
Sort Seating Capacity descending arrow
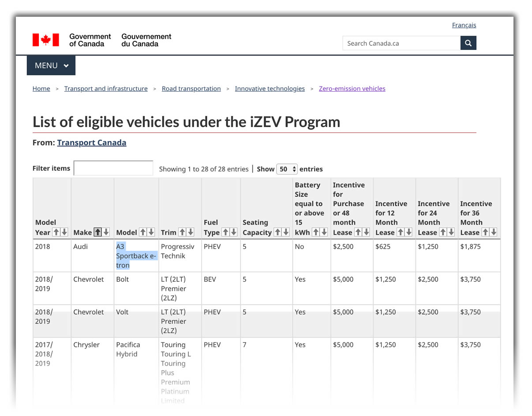[286, 232]
